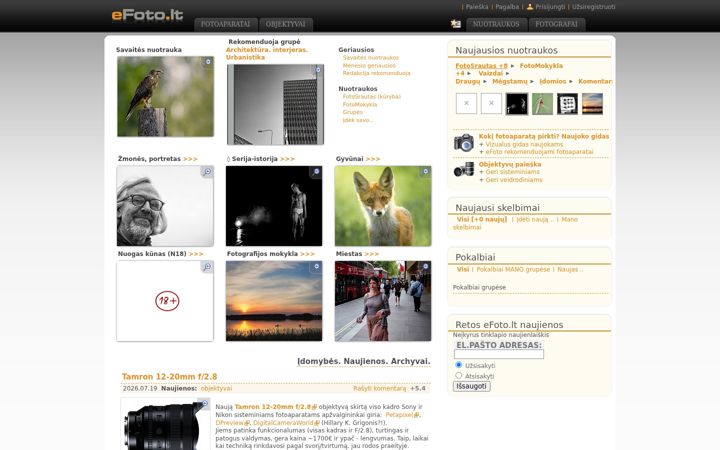Open the NUOTRAUKOS tab
The width and height of the screenshot is (720, 450).
(496, 24)
